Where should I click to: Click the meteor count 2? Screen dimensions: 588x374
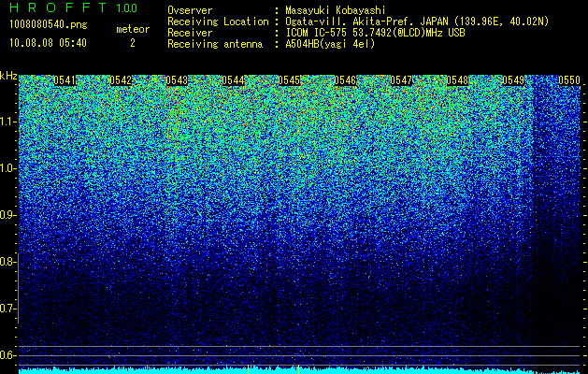click(x=133, y=43)
